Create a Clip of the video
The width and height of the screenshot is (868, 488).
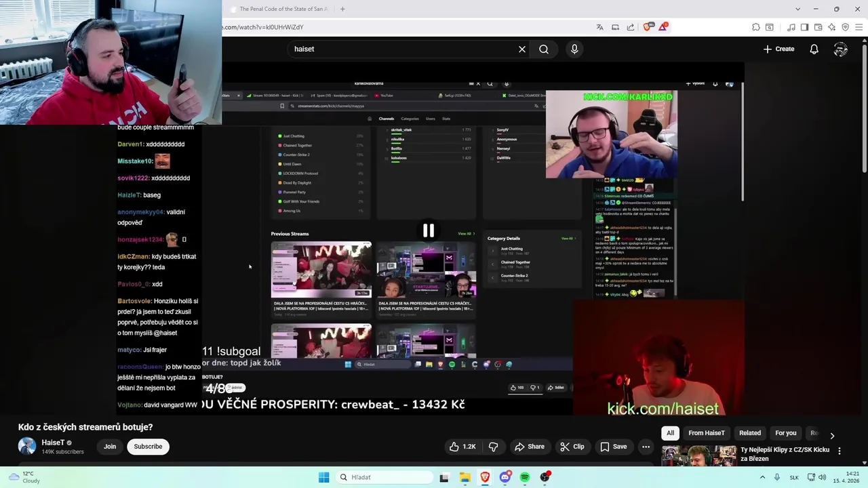pyautogui.click(x=572, y=447)
